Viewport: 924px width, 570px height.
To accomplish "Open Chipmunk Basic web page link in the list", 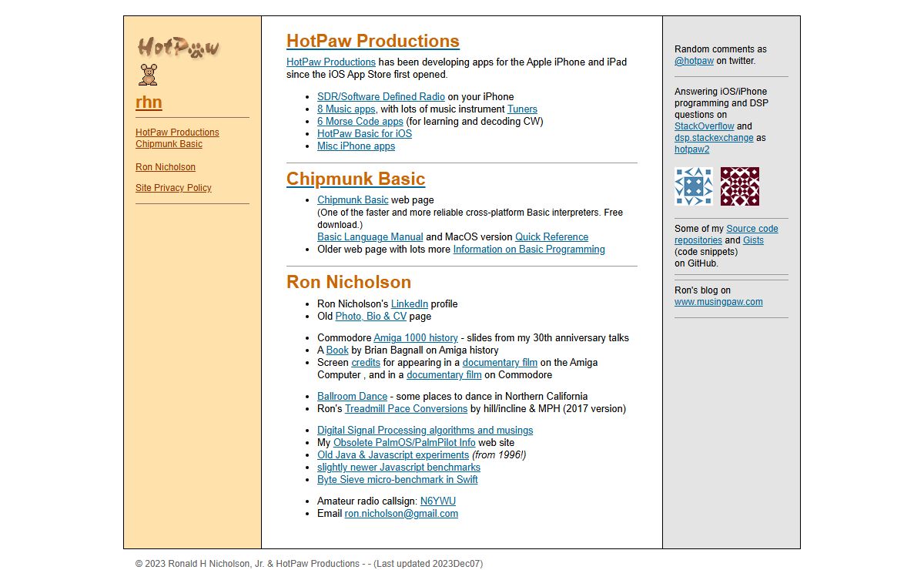I will pyautogui.click(x=353, y=200).
